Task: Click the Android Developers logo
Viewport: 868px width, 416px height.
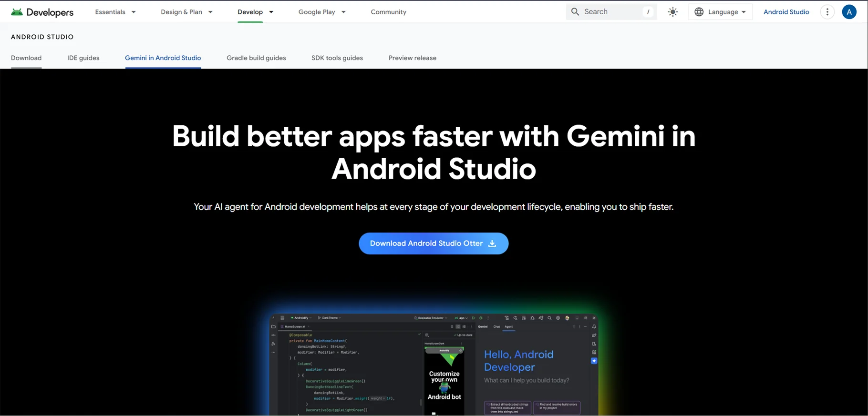Action: coord(42,12)
